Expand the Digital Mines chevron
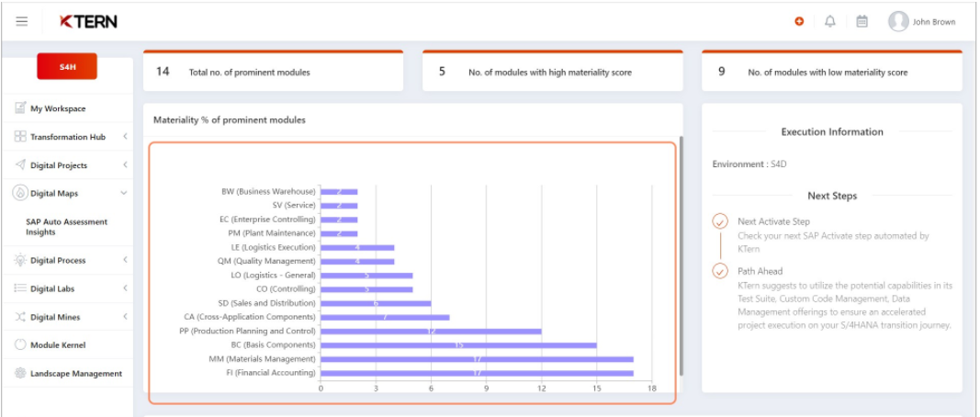 pos(125,317)
